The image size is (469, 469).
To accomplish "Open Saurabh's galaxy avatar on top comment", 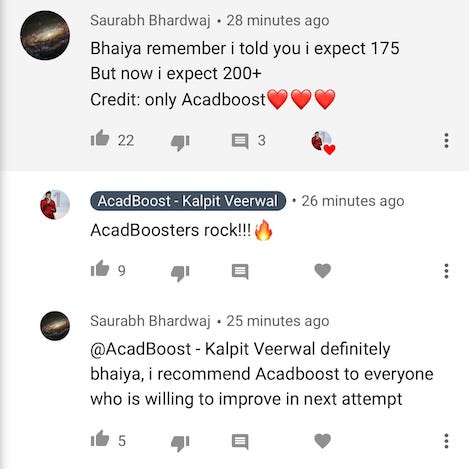I will 45,35.
